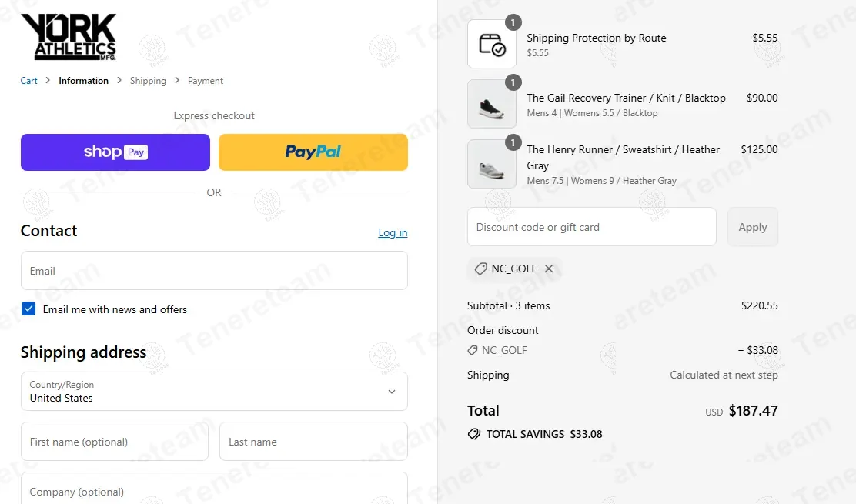Viewport: 856px width, 504px height.
Task: Pay with Shop Pay express checkout
Action: [115, 152]
